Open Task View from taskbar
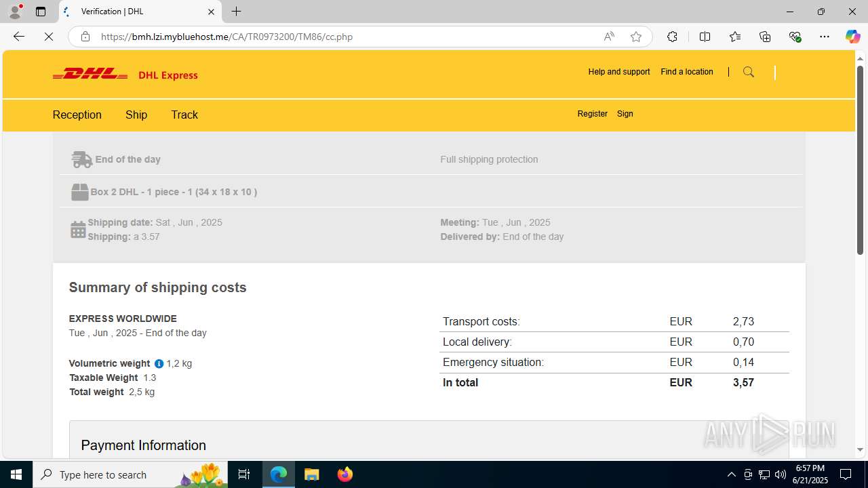This screenshot has height=488, width=868. click(244, 474)
